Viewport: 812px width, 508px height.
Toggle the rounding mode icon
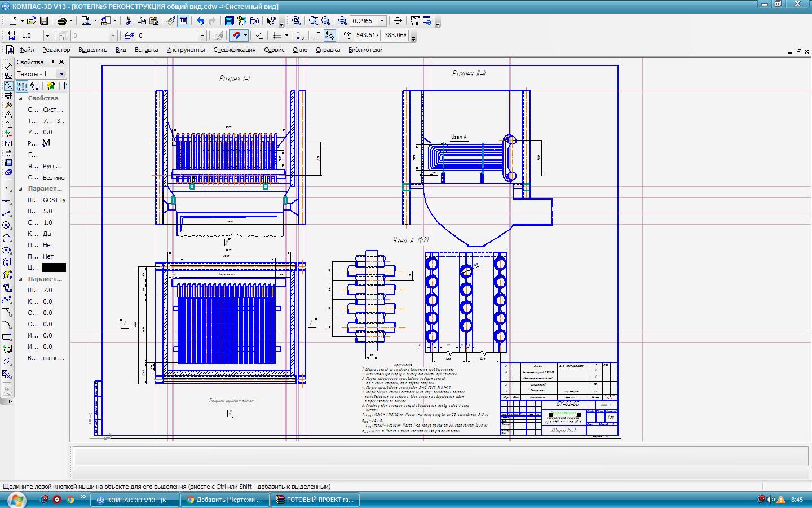[330, 36]
